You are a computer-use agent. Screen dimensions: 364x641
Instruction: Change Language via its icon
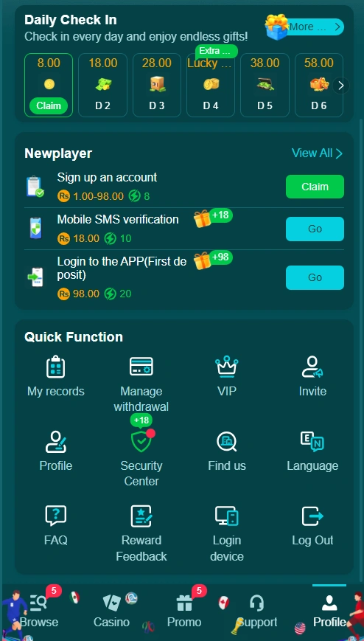point(312,442)
